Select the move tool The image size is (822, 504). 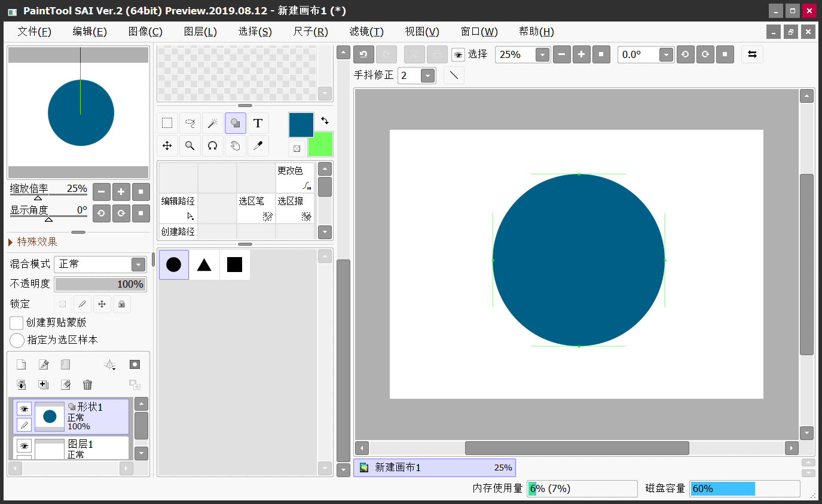click(x=167, y=145)
